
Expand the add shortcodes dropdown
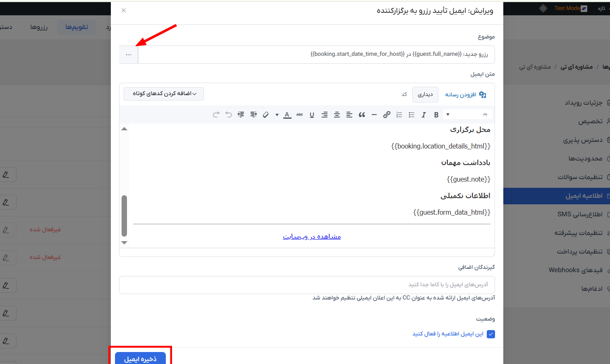tap(164, 94)
